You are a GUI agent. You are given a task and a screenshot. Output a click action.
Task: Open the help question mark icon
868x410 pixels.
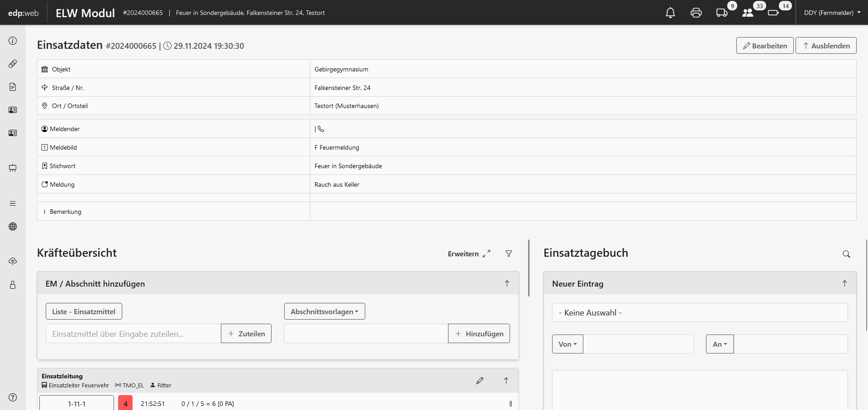[x=13, y=397]
